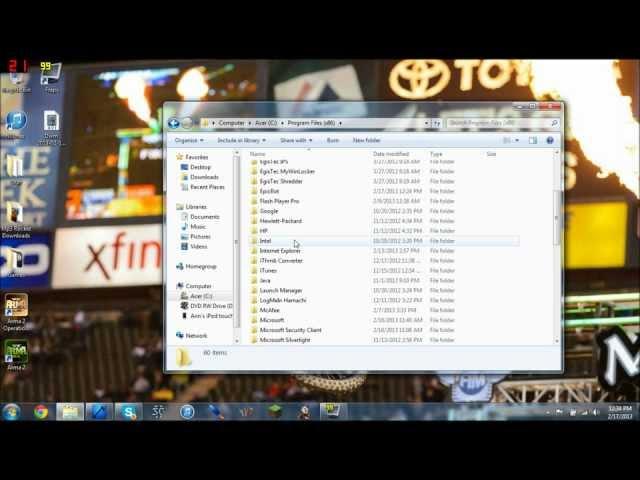Screen dimensions: 640x480
Task: Select the Java folder icon
Action: pos(254,280)
